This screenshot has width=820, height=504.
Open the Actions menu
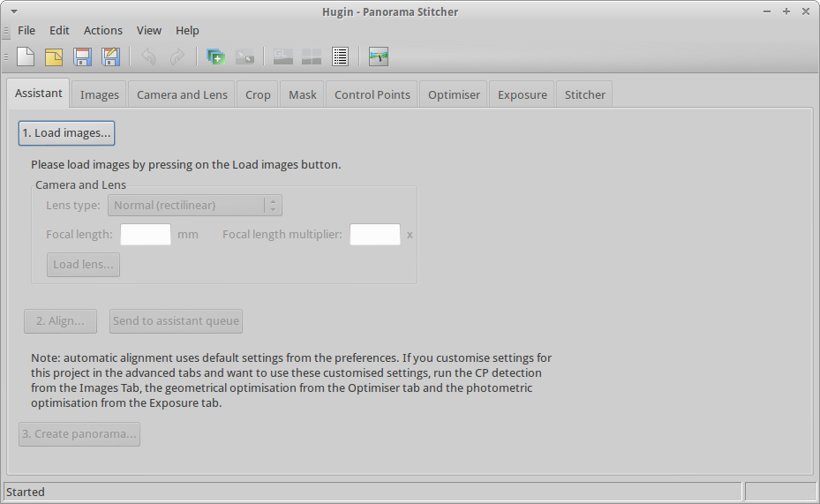pos(103,30)
